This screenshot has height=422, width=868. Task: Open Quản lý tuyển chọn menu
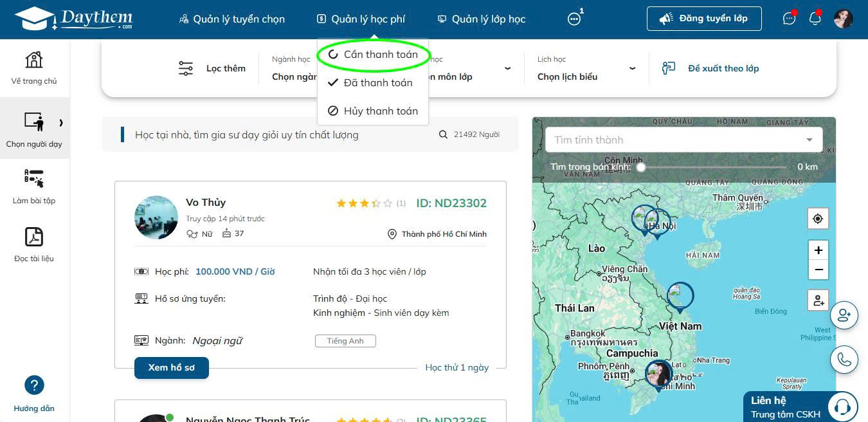point(232,19)
